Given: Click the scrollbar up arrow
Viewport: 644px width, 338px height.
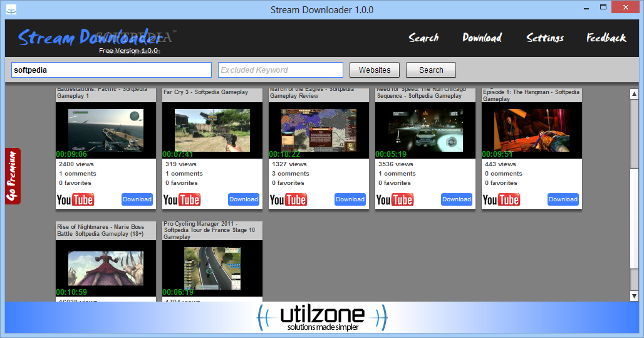Looking at the screenshot, I should tap(634, 94).
